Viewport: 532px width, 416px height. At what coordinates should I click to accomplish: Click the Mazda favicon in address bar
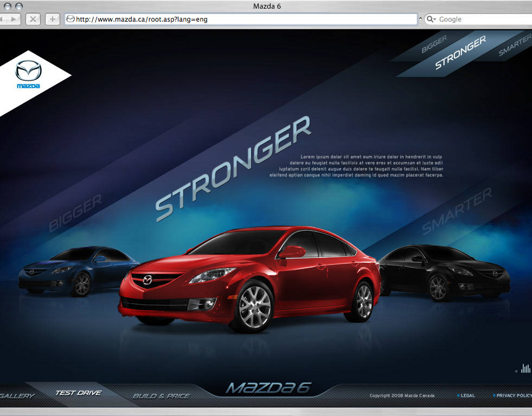click(x=70, y=19)
